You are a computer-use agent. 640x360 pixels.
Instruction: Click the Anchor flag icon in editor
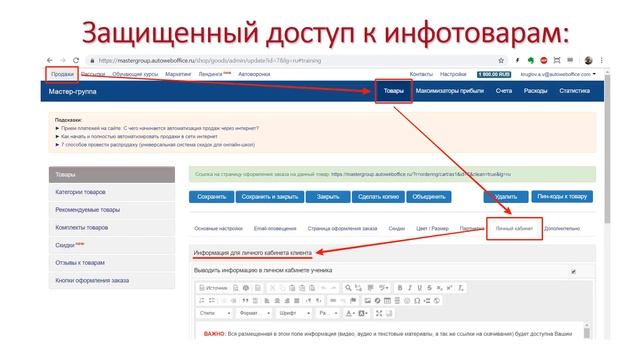point(353,301)
